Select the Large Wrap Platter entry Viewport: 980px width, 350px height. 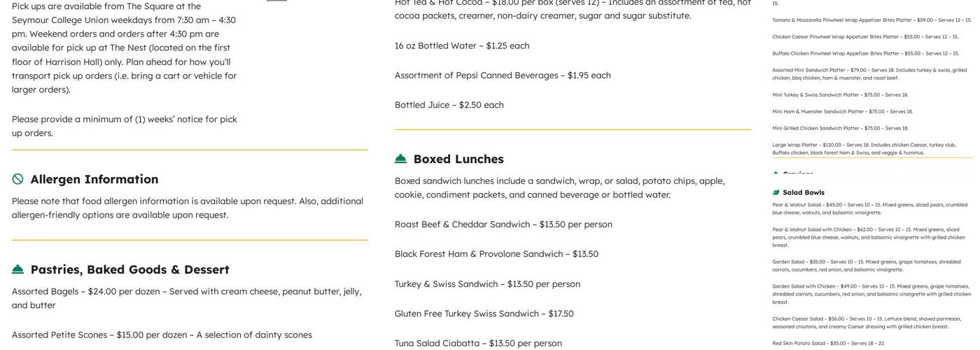point(864,148)
